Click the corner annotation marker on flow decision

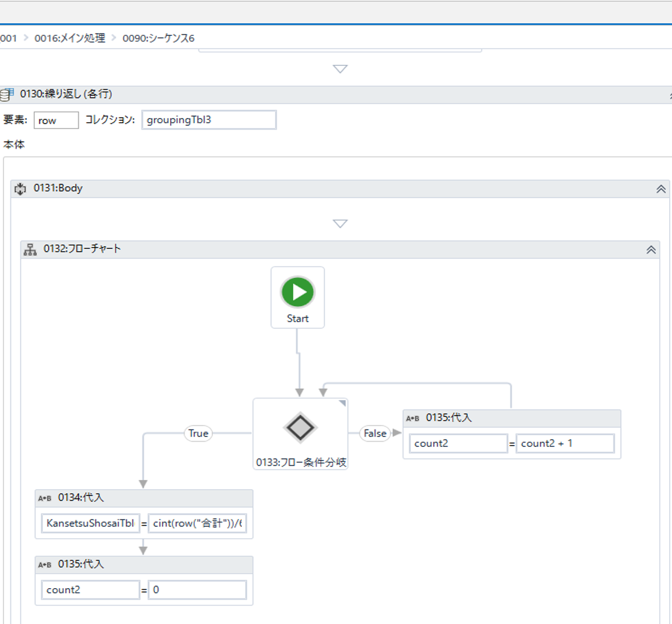pyautogui.click(x=343, y=403)
